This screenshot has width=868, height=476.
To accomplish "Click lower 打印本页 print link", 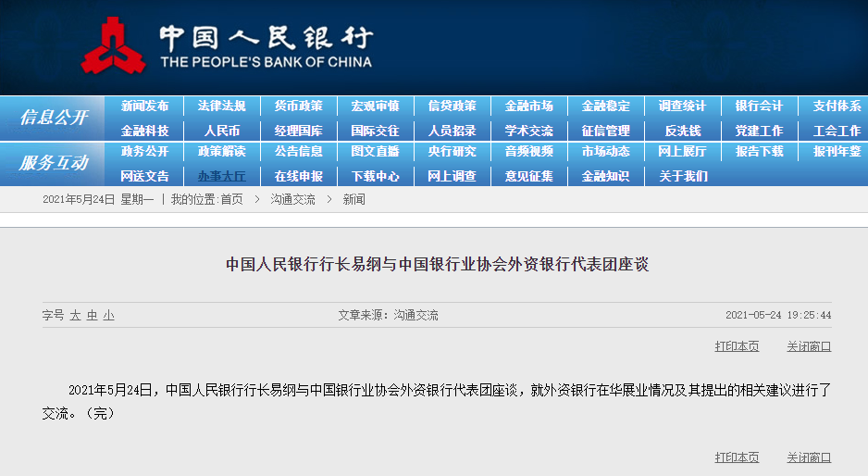I will [x=737, y=457].
